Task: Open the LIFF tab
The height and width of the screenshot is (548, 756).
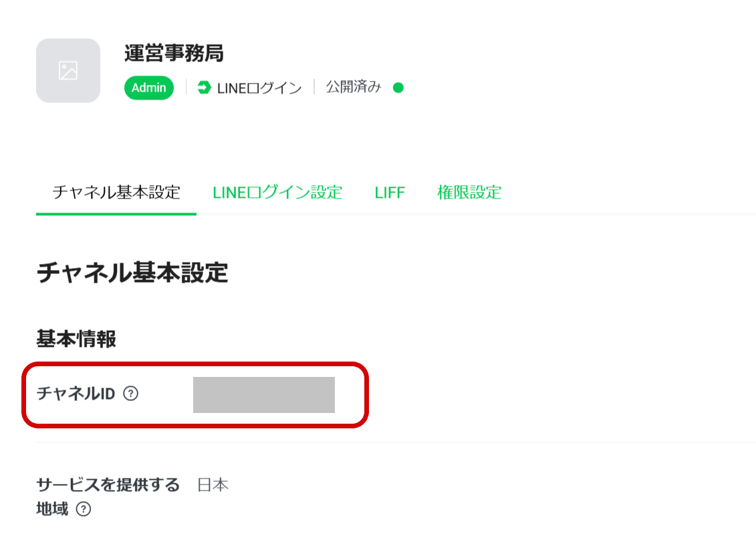Action: (x=390, y=192)
